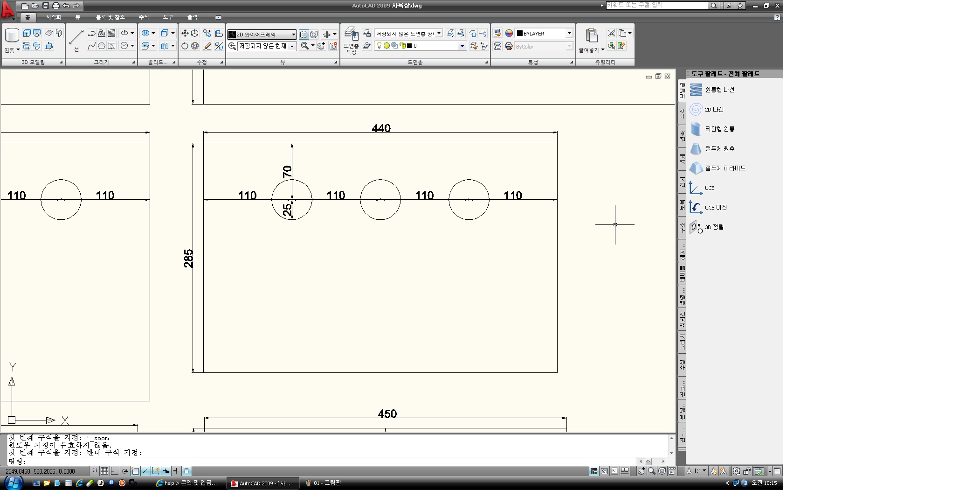Pick the Spline curve tool
980x490 pixels.
click(x=92, y=46)
